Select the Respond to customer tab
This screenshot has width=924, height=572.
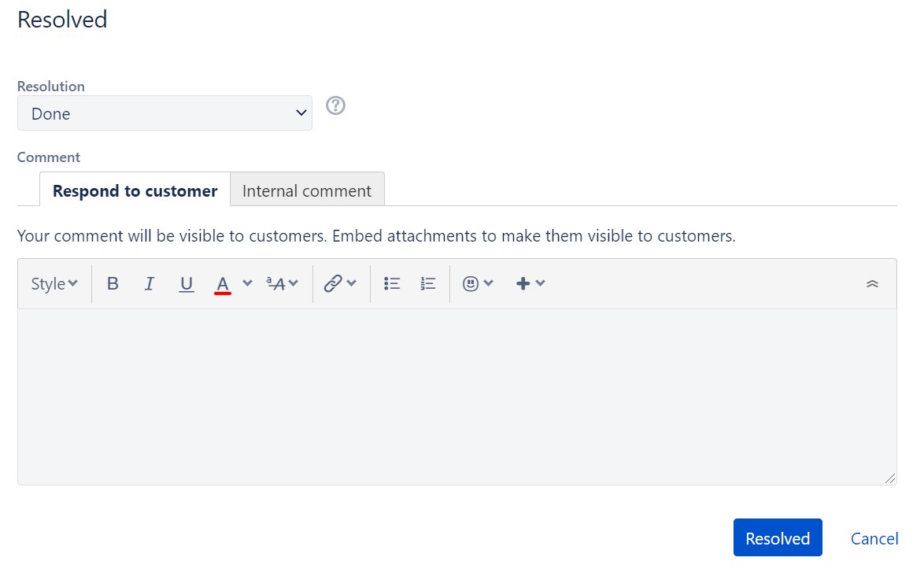134,190
